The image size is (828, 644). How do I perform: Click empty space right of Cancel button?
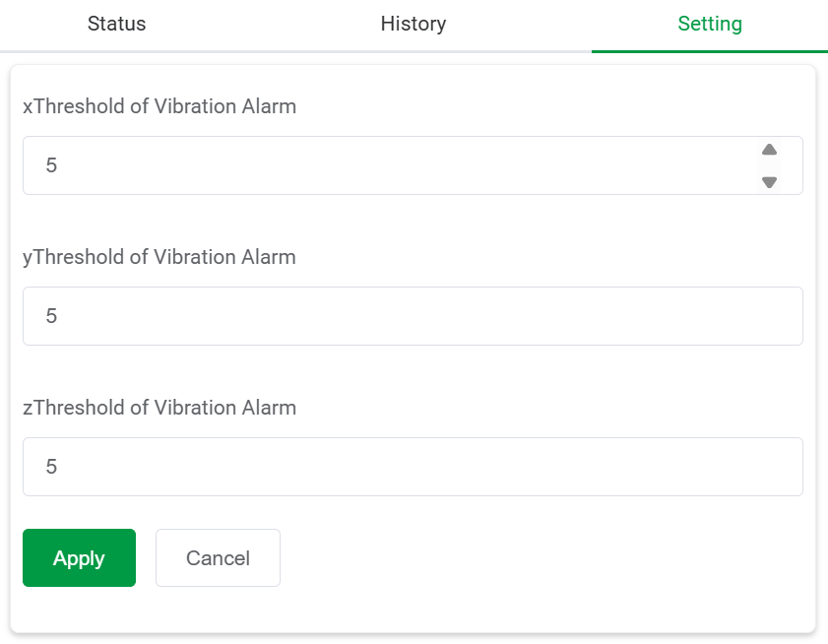tap(541, 558)
